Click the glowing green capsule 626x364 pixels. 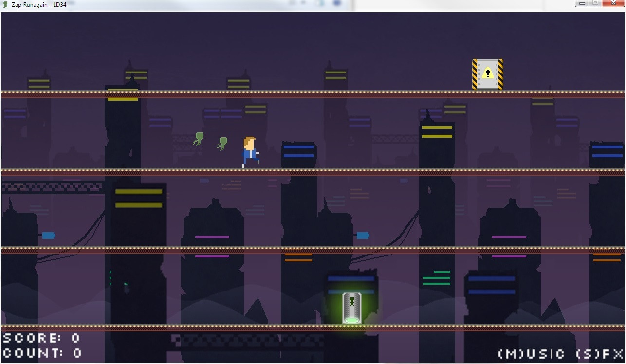coord(351,308)
